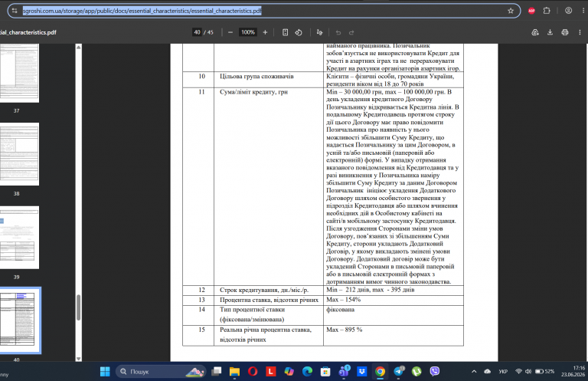Viewport: 588px width, 381px height.
Task: Click the taskbar Пошук search box
Action: (x=161, y=371)
